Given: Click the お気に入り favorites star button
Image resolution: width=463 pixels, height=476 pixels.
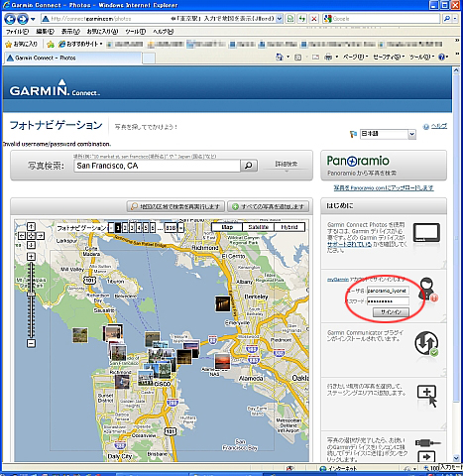Looking at the screenshot, I should (x=21, y=44).
